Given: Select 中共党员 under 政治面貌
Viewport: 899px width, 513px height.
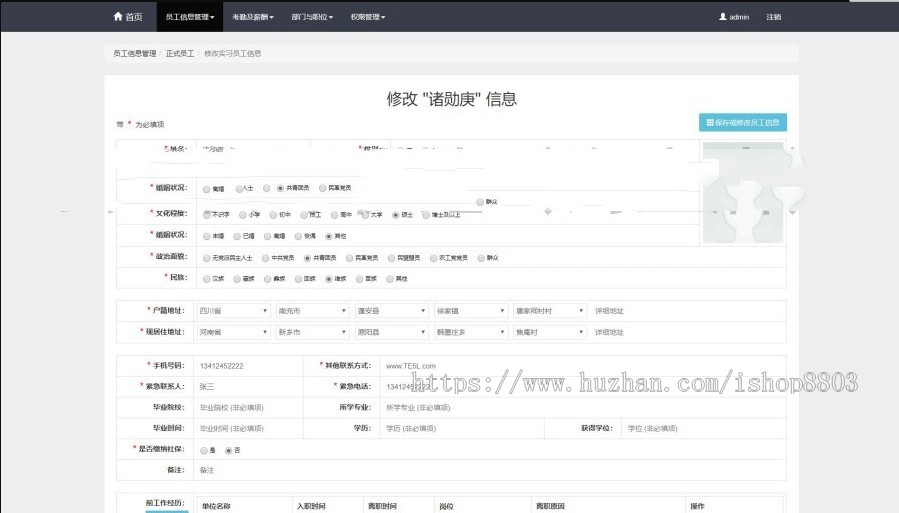Looking at the screenshot, I should click(x=265, y=258).
